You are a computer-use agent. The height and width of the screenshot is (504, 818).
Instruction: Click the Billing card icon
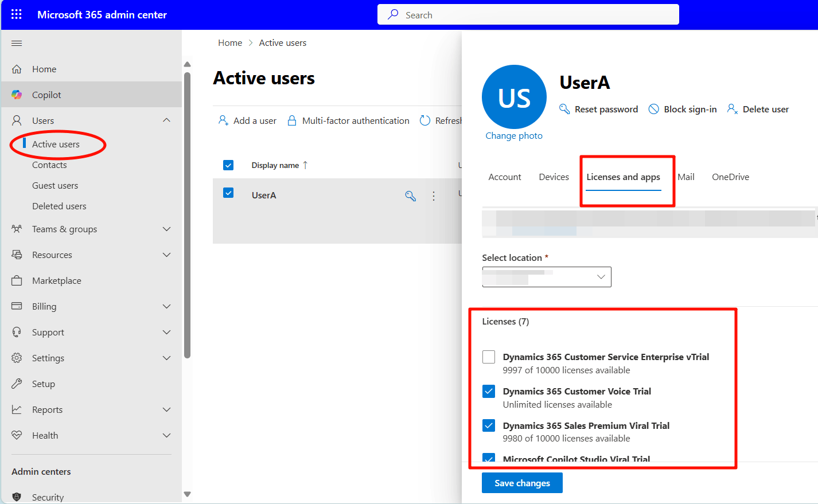17,306
